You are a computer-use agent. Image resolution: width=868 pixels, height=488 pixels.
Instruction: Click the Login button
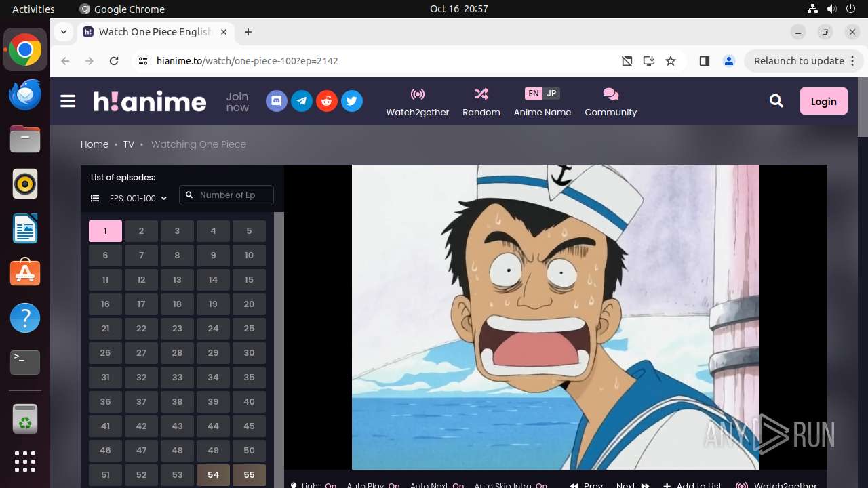[x=823, y=101]
